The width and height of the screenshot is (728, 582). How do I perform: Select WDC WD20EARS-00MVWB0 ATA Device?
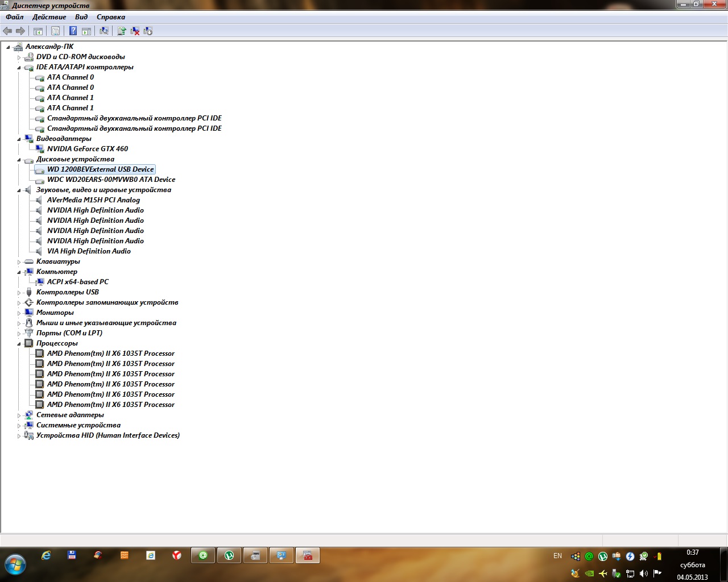111,180
